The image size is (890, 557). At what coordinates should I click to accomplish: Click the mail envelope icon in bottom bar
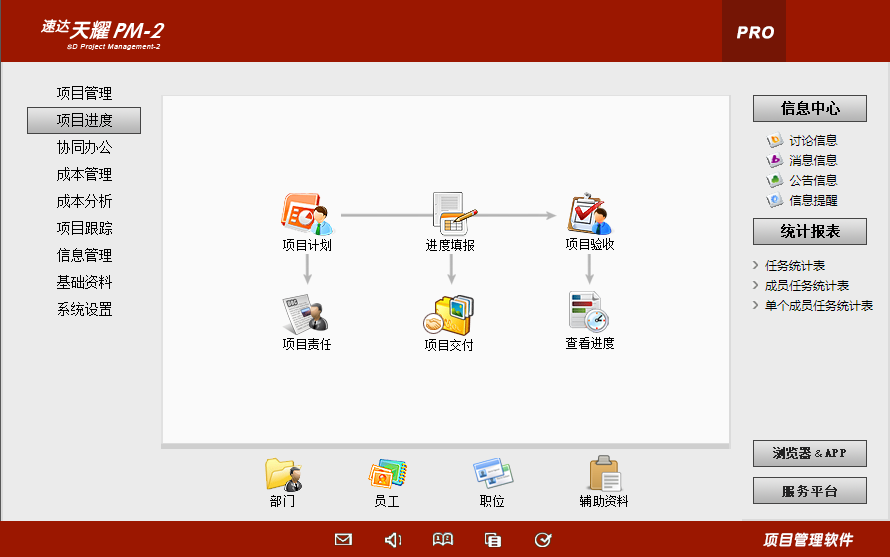[343, 540]
